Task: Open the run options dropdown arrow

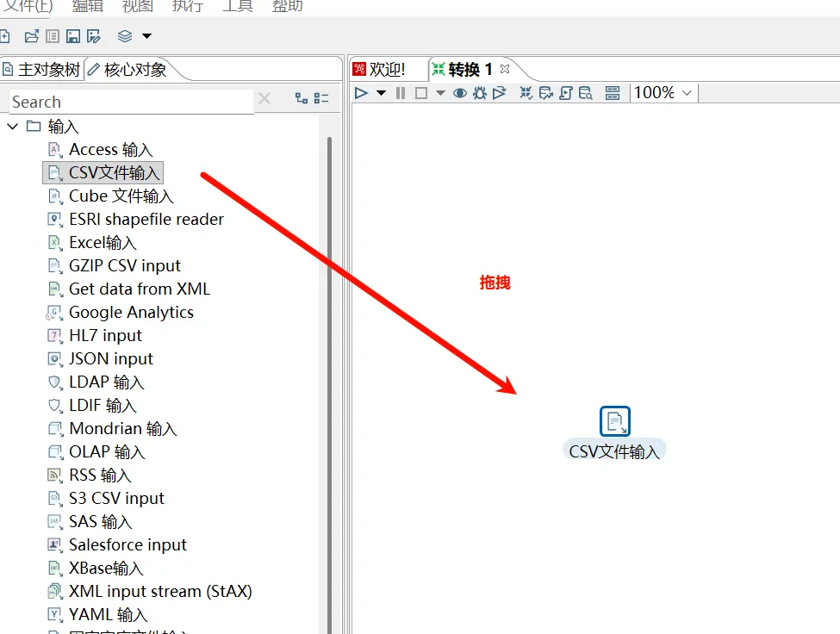Action: point(382,93)
